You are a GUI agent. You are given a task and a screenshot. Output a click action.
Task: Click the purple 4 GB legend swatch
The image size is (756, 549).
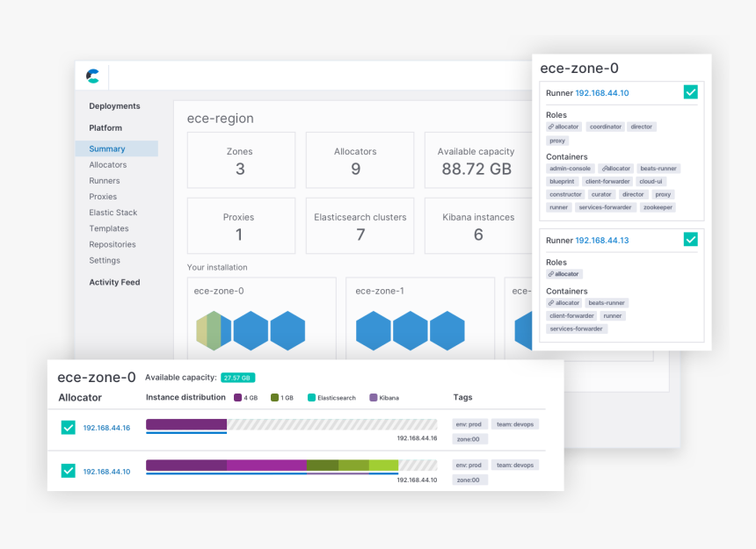(x=237, y=397)
